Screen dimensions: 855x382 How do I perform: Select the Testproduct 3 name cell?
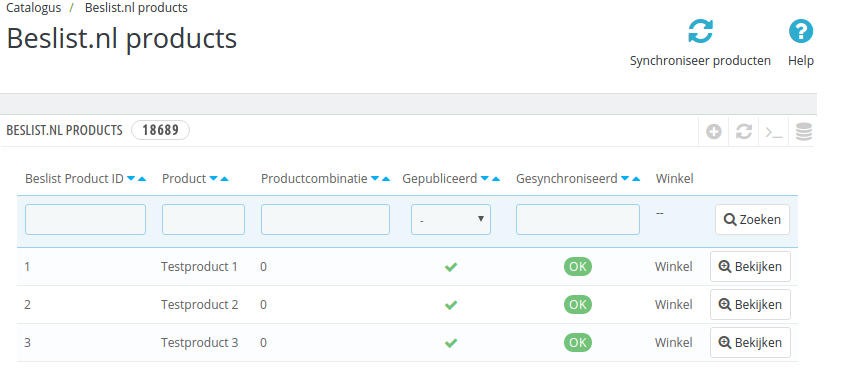coord(200,343)
